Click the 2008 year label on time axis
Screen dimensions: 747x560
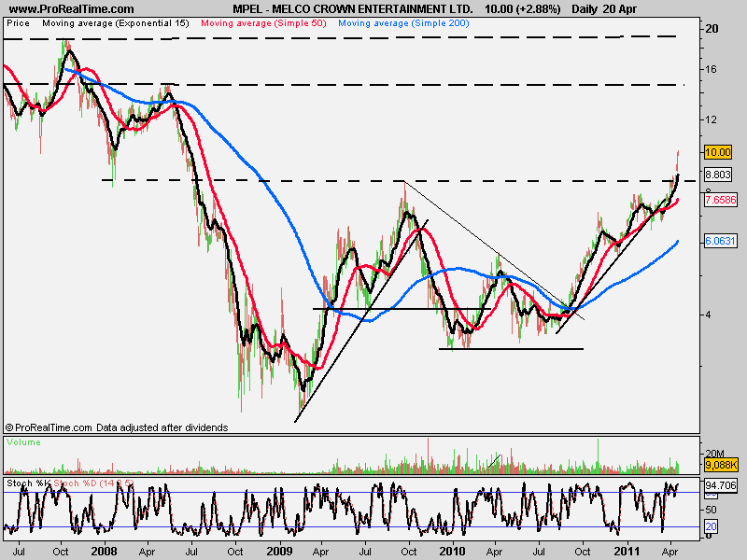(104, 552)
